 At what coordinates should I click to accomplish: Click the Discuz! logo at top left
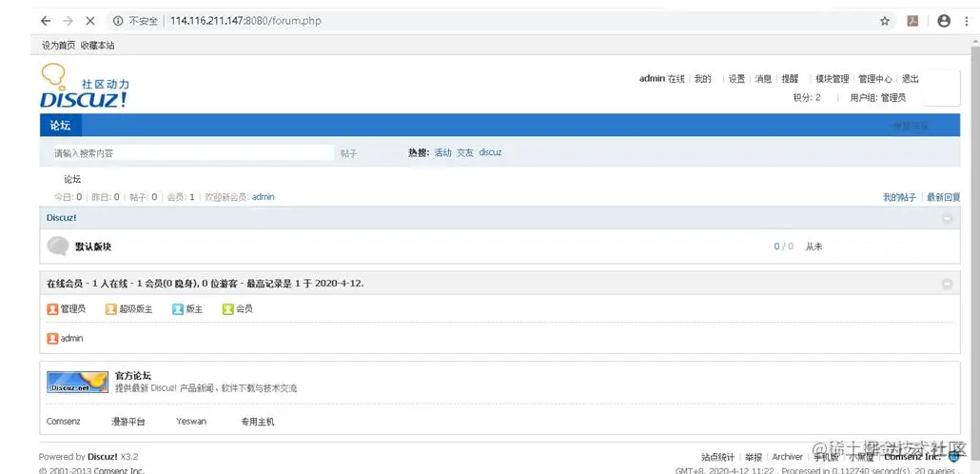tap(85, 87)
